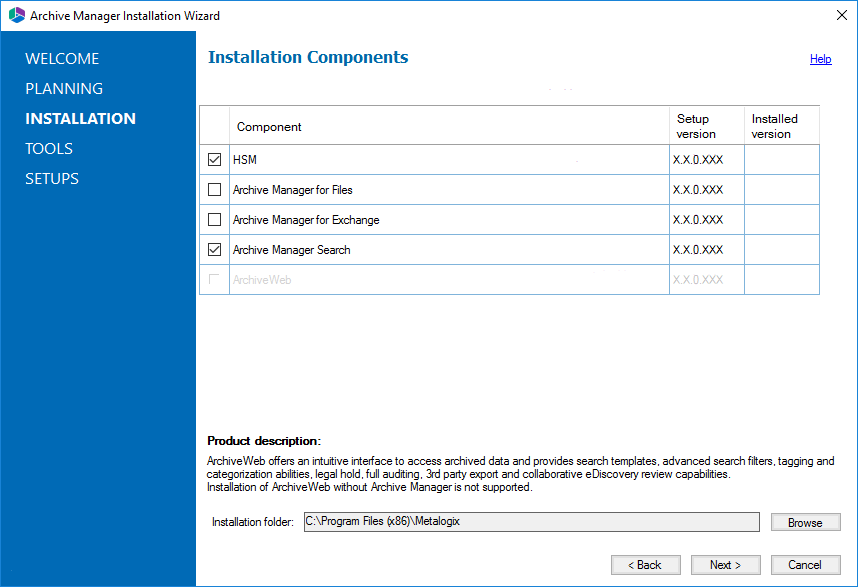Proceed with the Next button
Viewport: 858px width, 587px height.
[x=725, y=565]
